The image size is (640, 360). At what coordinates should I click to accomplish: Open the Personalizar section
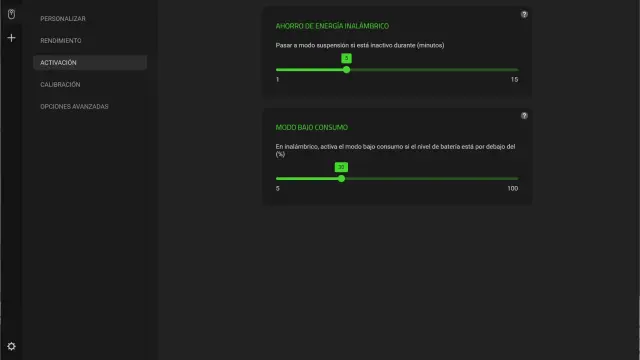63,19
